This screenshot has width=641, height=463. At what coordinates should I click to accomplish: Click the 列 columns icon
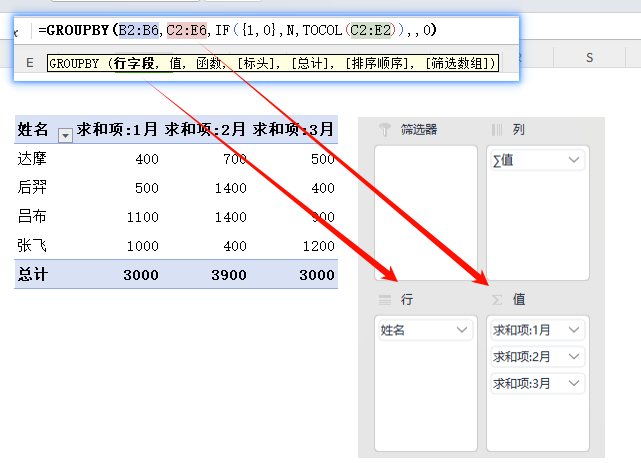(x=497, y=130)
